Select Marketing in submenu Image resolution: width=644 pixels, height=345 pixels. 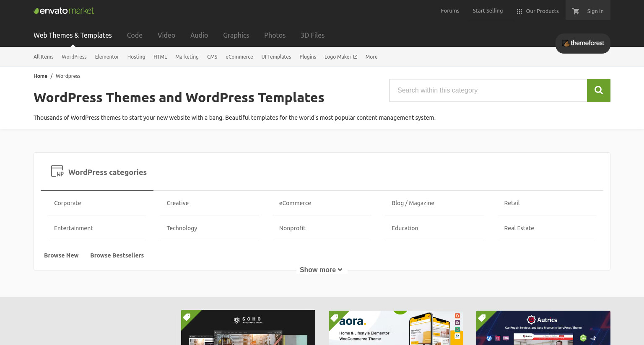click(x=187, y=57)
